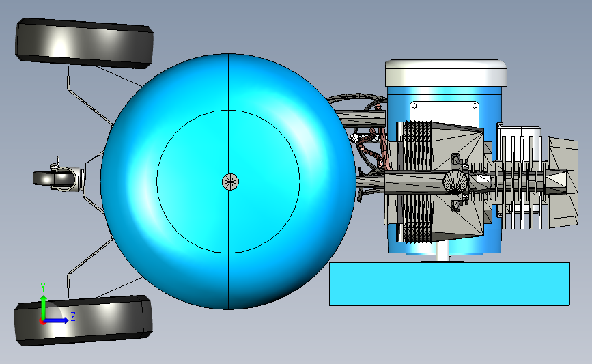Viewport: 592px width, 364px height.
Task: Select the small hub at the tank center
Action: [x=230, y=182]
